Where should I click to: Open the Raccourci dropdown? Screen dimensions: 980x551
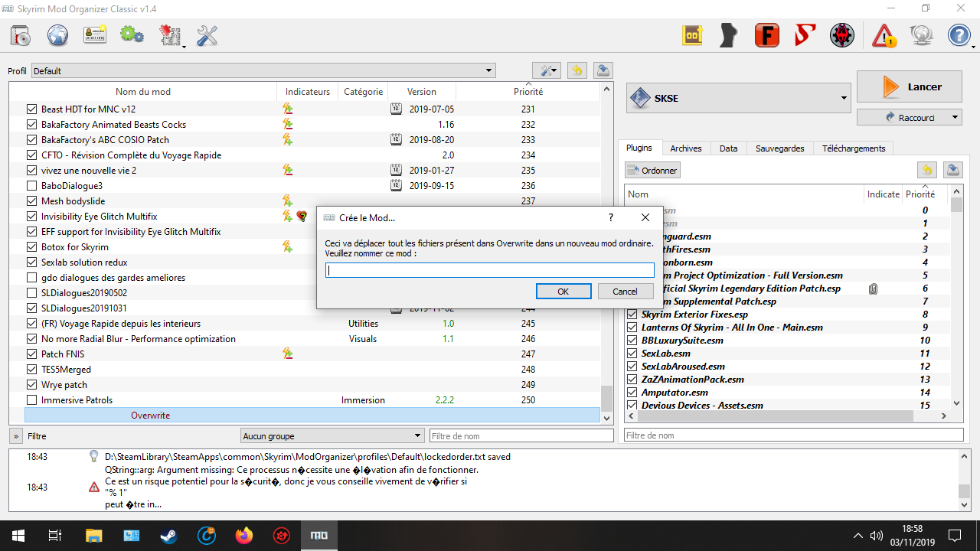pyautogui.click(x=910, y=117)
